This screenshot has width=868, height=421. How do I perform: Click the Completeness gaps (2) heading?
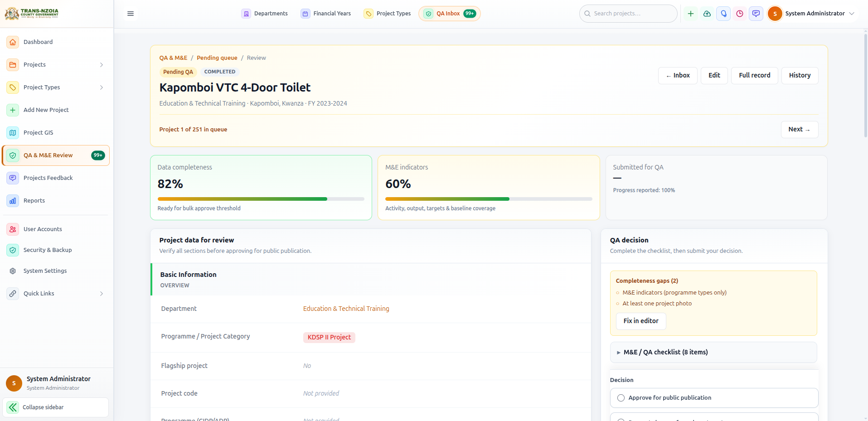pos(647,281)
